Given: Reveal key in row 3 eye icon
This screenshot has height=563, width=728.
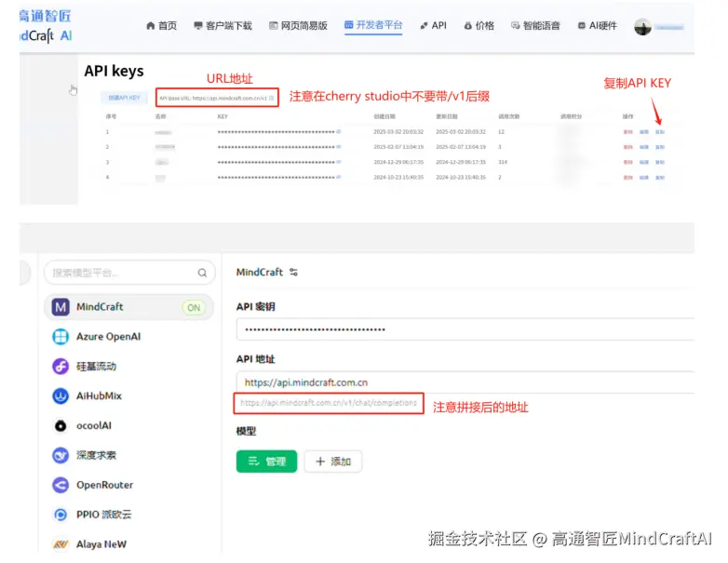Looking at the screenshot, I should (x=339, y=162).
